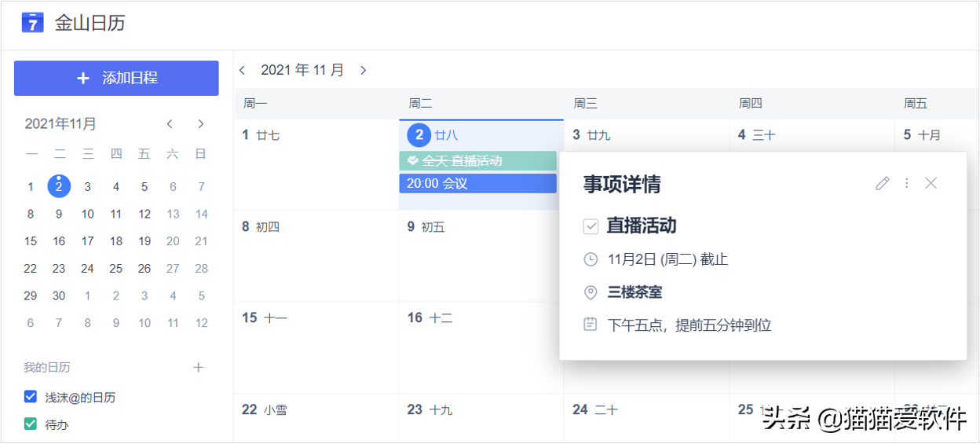Click the location pin icon beside 三楼茶室
The width and height of the screenshot is (980, 444).
pos(591,292)
